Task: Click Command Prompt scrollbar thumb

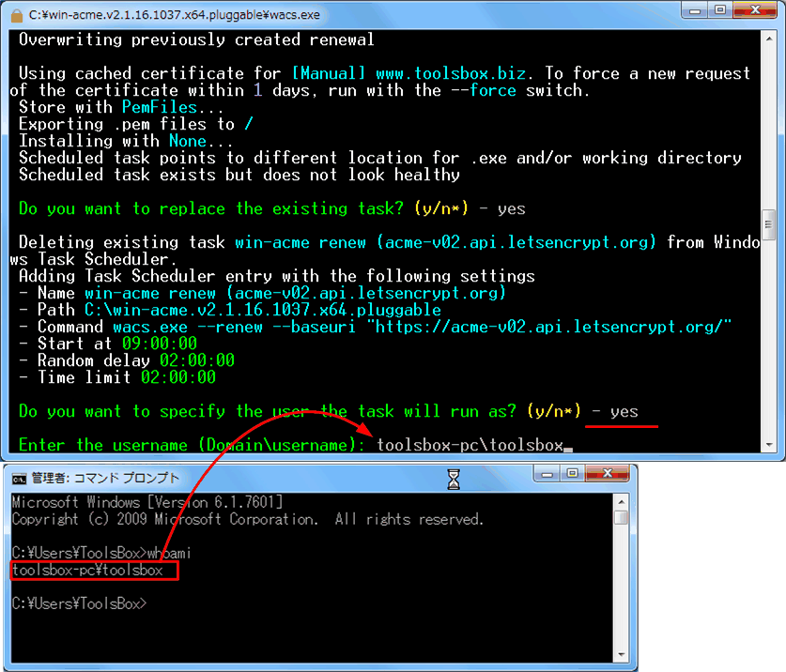Action: [621, 516]
